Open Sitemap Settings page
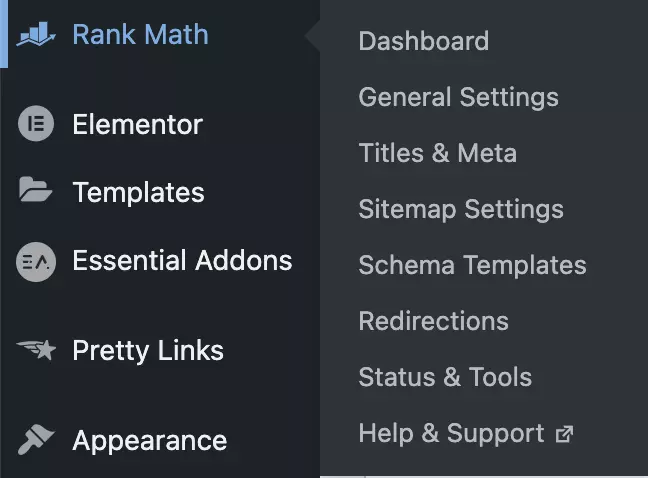The width and height of the screenshot is (648, 478). pyautogui.click(x=461, y=209)
